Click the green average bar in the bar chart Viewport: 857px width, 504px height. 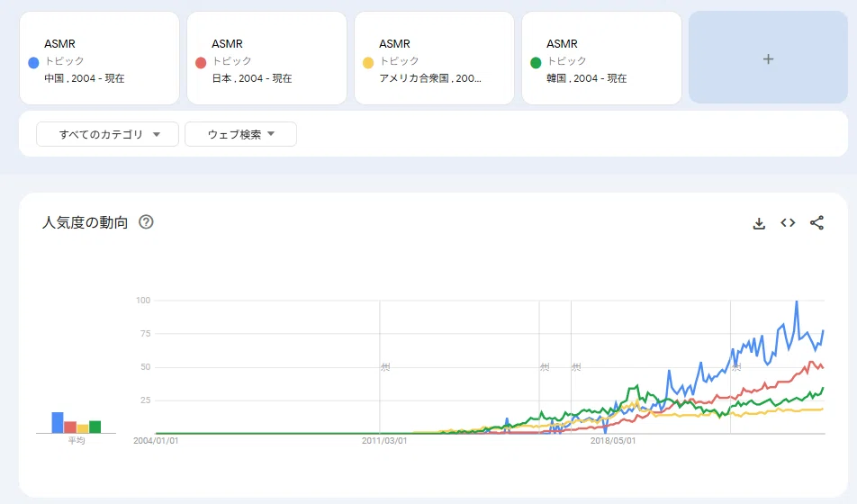[x=95, y=427]
